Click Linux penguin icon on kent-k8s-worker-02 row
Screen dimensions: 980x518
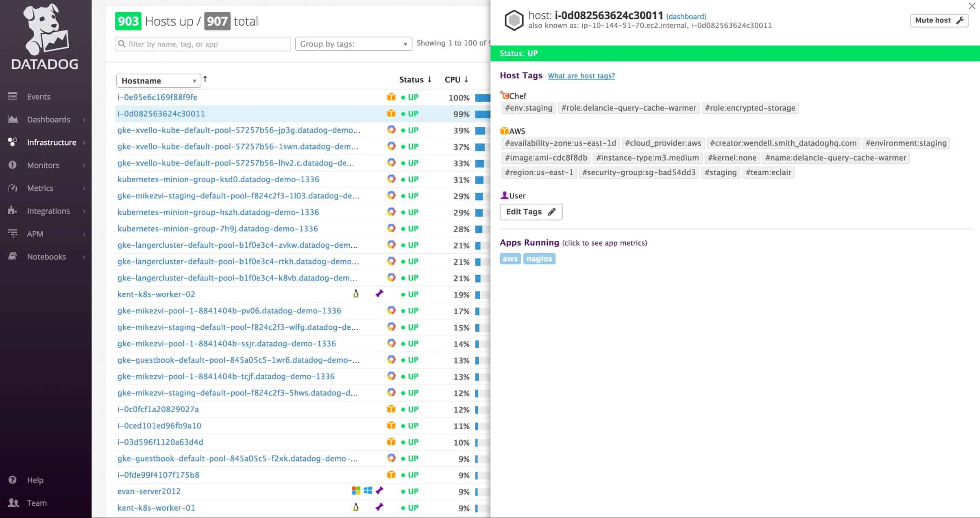pyautogui.click(x=356, y=294)
